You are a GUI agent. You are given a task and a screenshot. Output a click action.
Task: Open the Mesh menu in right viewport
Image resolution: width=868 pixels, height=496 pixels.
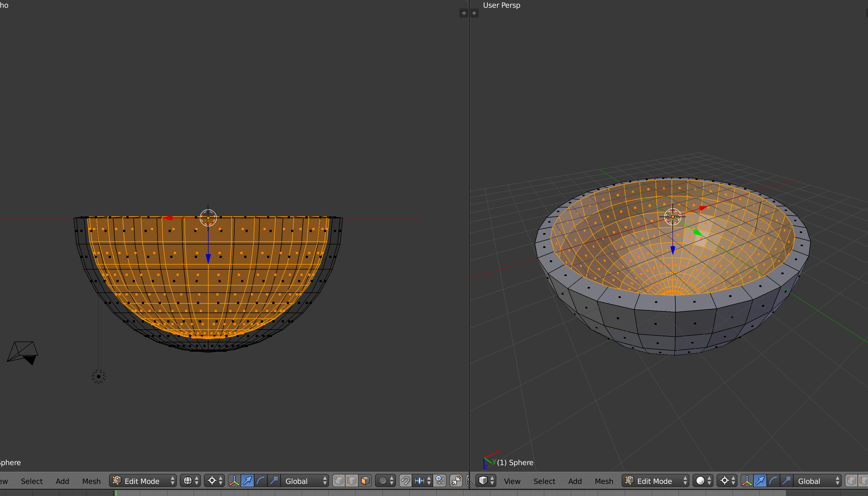(604, 481)
